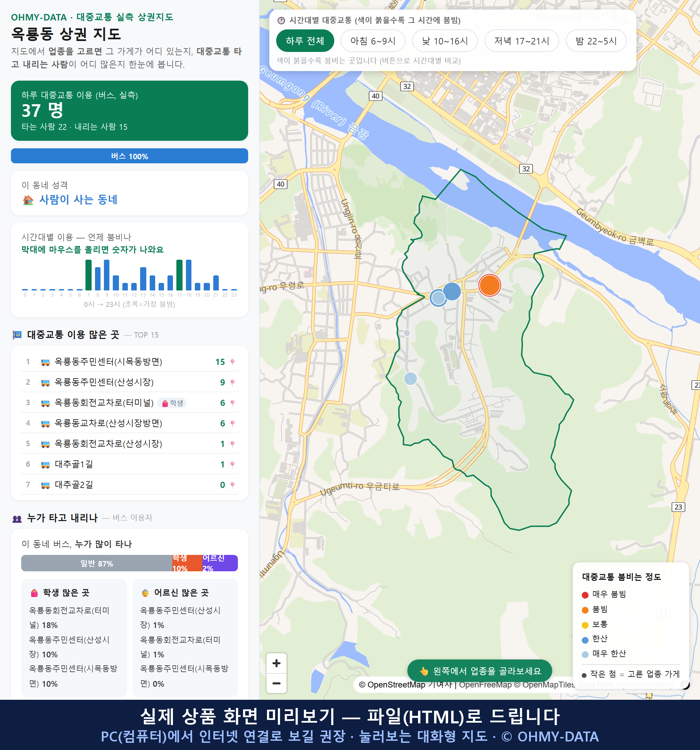Click the 어르신 많은 곳 card heading
Screen dimensions: 700x750
175,593
